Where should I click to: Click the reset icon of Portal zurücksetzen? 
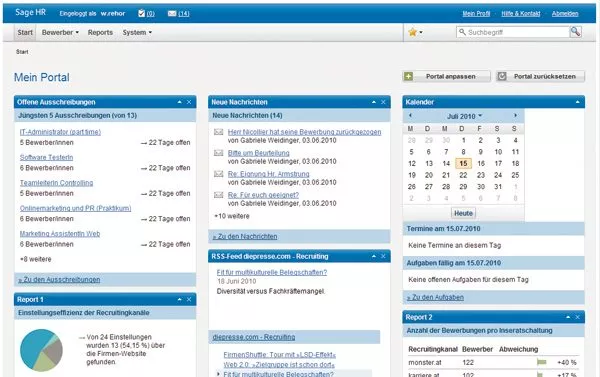point(502,77)
